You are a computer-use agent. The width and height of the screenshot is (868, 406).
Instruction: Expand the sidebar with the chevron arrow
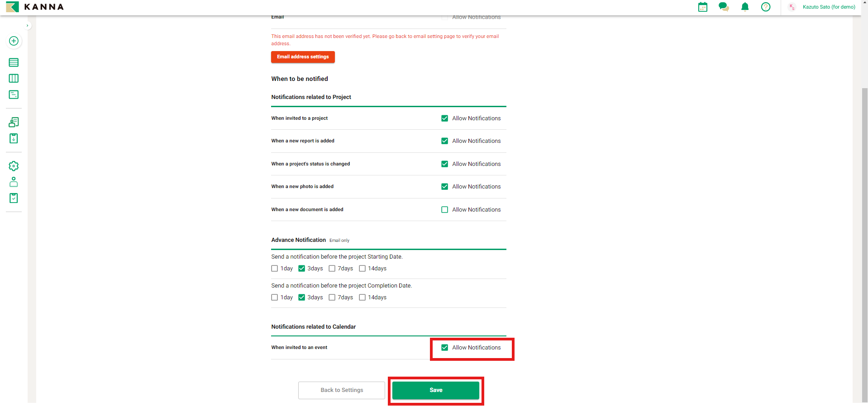pos(28,26)
